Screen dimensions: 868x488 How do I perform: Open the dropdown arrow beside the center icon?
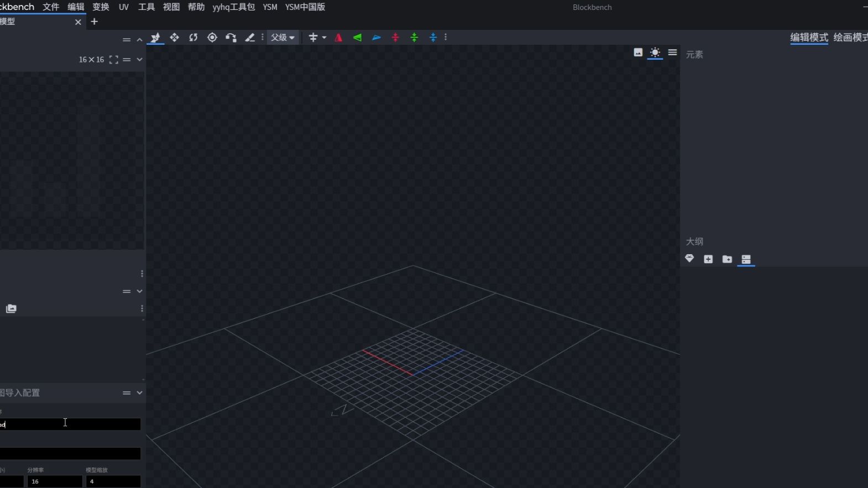[x=324, y=38]
